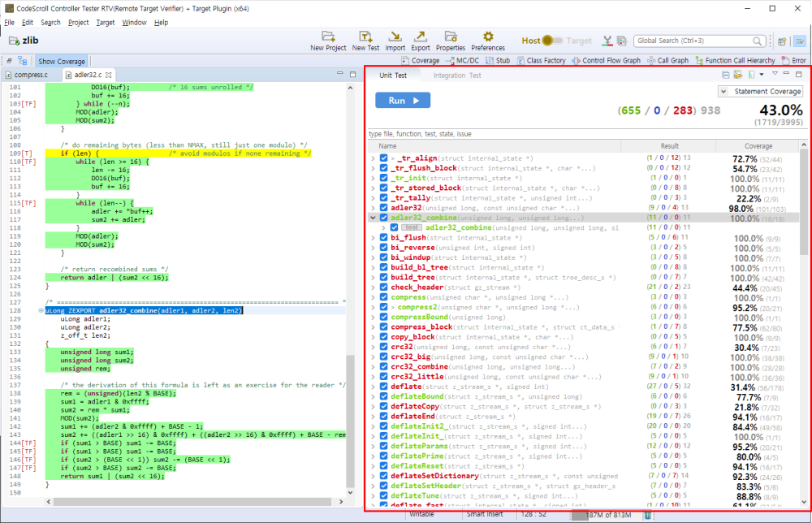This screenshot has height=523, width=812.
Task: Toggle the Host/Target switch
Action: pyautogui.click(x=553, y=41)
